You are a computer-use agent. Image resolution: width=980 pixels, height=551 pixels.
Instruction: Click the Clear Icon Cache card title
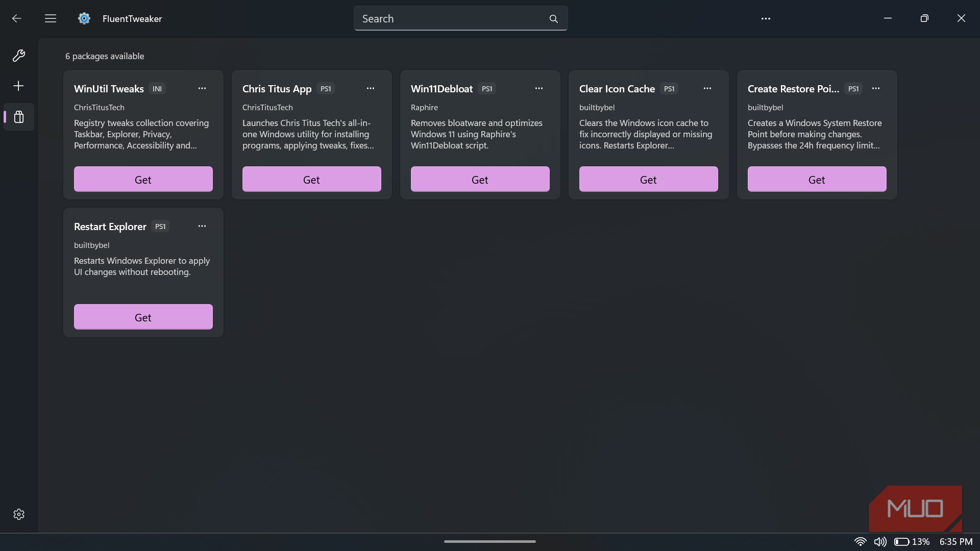617,89
